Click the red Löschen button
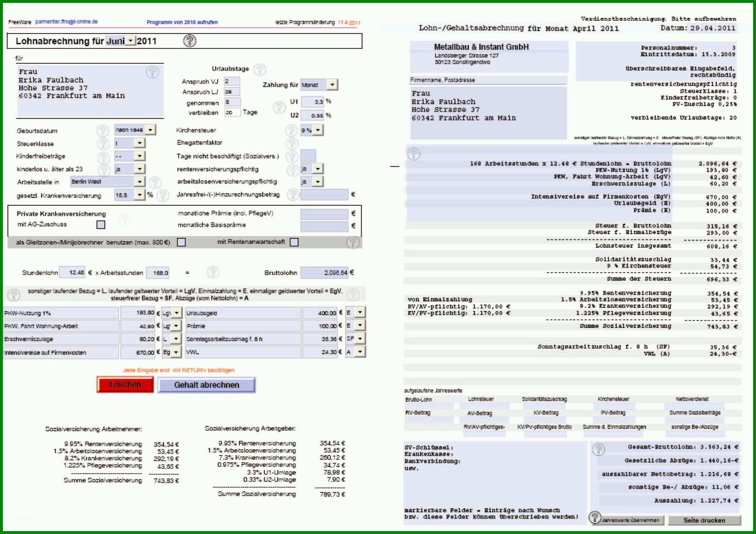The width and height of the screenshot is (756, 534). tap(125, 384)
